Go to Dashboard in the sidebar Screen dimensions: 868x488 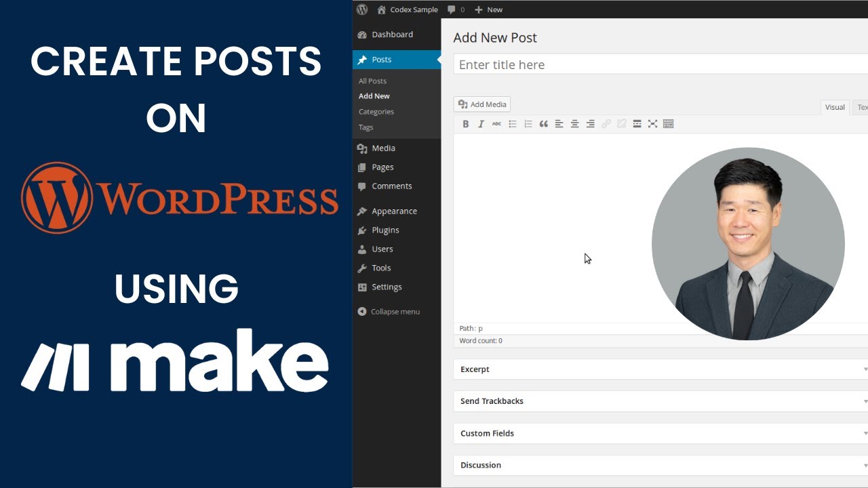[x=397, y=35]
